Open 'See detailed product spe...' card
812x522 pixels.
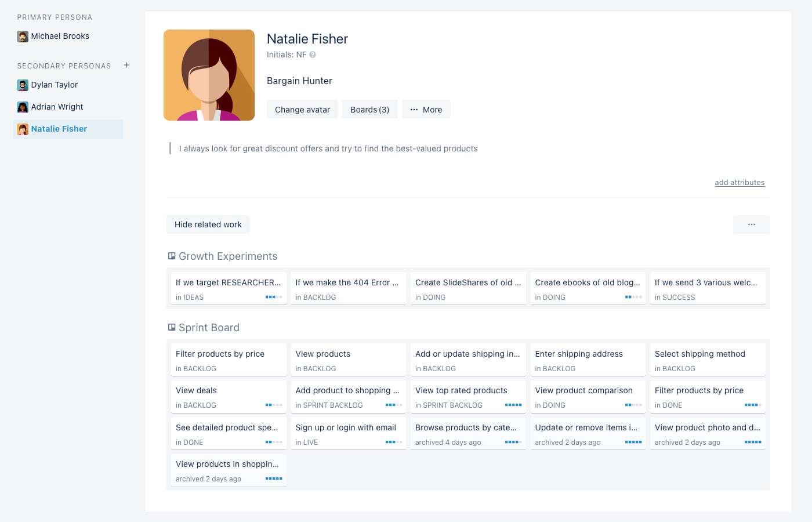(229, 433)
